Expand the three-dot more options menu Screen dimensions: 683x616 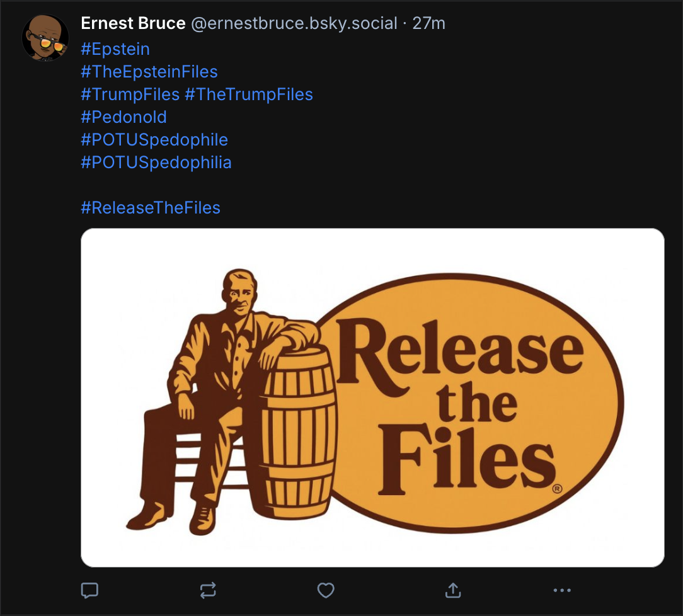tap(561, 590)
